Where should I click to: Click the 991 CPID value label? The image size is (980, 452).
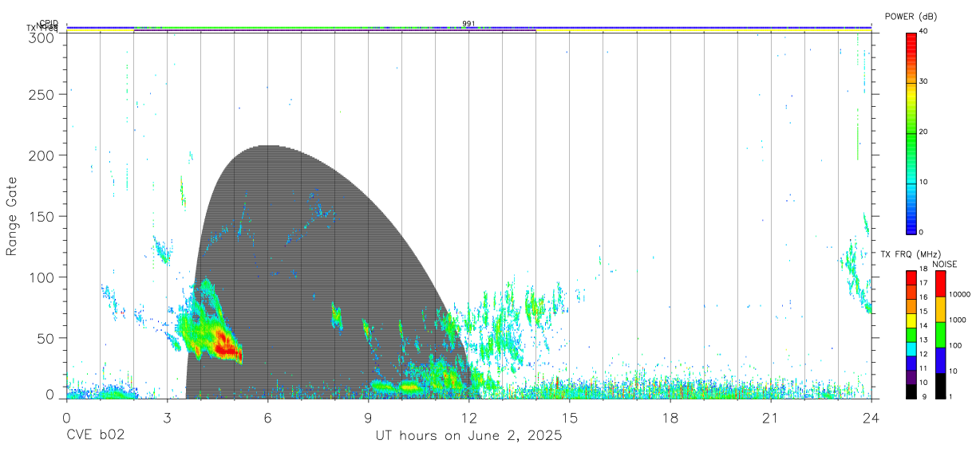point(469,23)
